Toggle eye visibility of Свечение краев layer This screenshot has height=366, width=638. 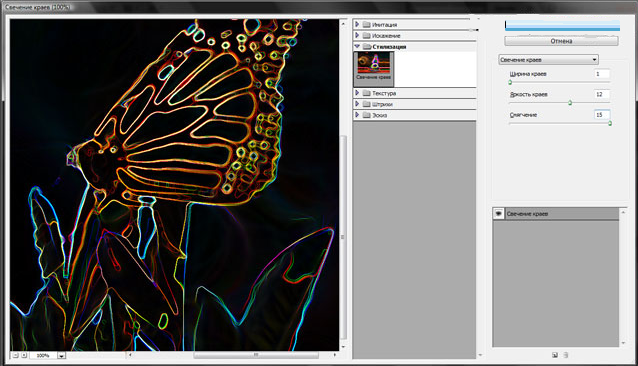[x=498, y=214]
